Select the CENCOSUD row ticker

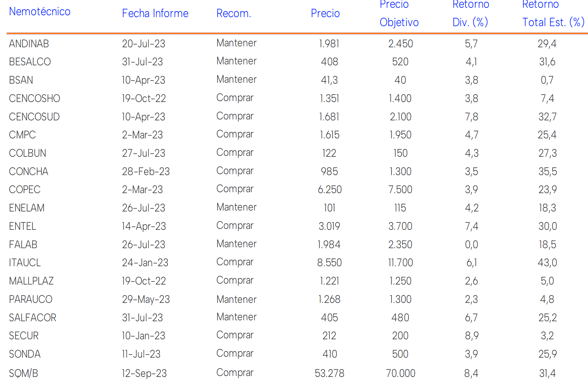(34, 117)
